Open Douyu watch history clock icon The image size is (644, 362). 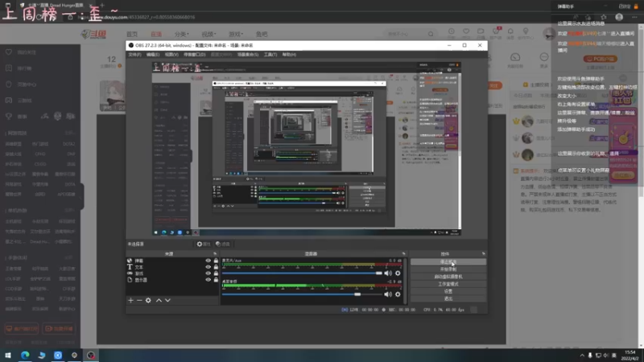pos(452,31)
